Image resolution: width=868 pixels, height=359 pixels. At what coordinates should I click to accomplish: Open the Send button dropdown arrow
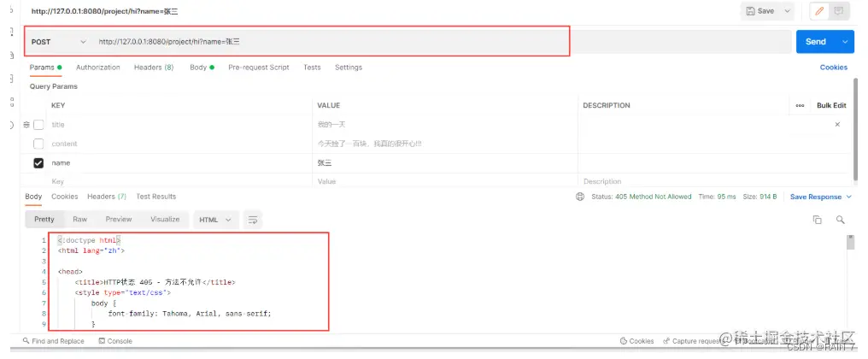click(x=845, y=42)
